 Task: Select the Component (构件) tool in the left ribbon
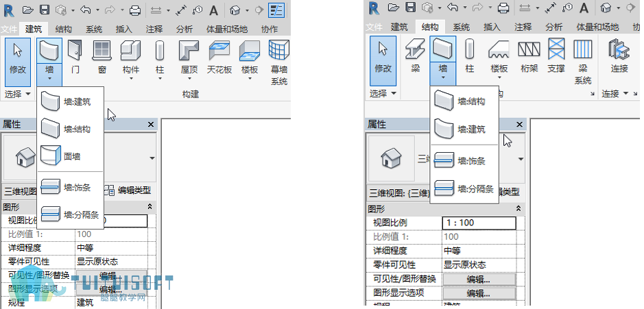130,60
